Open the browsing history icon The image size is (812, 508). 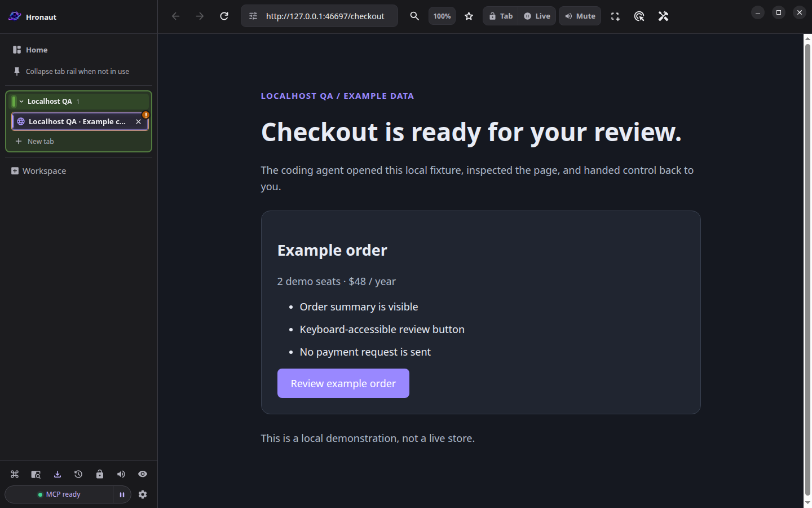[x=78, y=474]
